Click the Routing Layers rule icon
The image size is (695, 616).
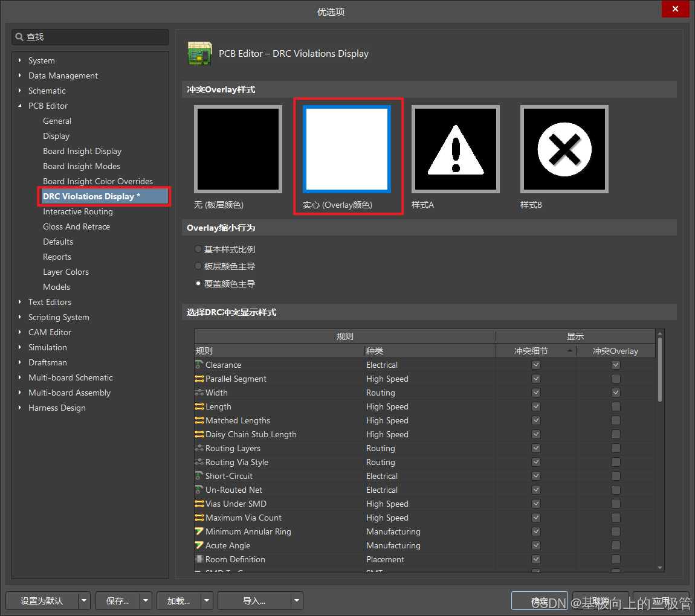pyautogui.click(x=199, y=448)
